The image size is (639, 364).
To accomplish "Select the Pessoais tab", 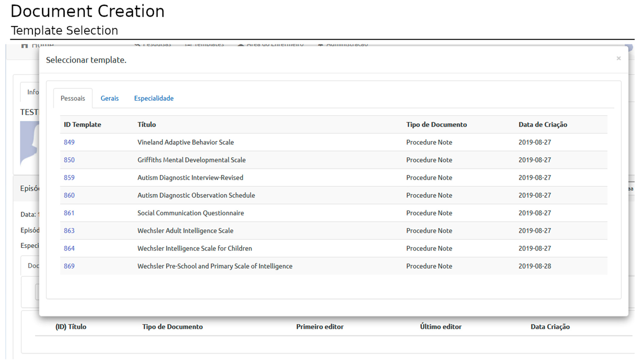I will [x=73, y=98].
